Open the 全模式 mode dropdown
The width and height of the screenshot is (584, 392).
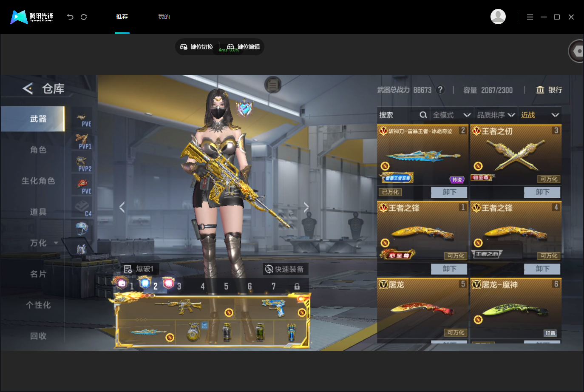point(452,115)
